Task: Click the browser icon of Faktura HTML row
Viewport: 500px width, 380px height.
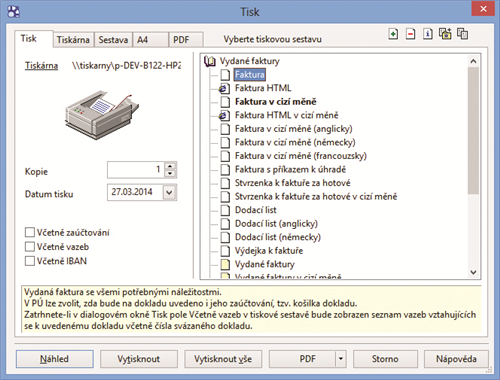Action: [224, 88]
